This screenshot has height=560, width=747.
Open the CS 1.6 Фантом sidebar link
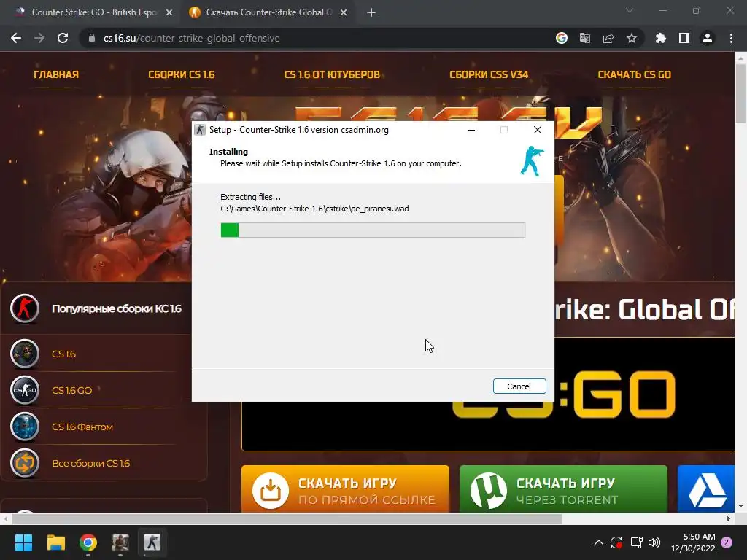tap(82, 427)
